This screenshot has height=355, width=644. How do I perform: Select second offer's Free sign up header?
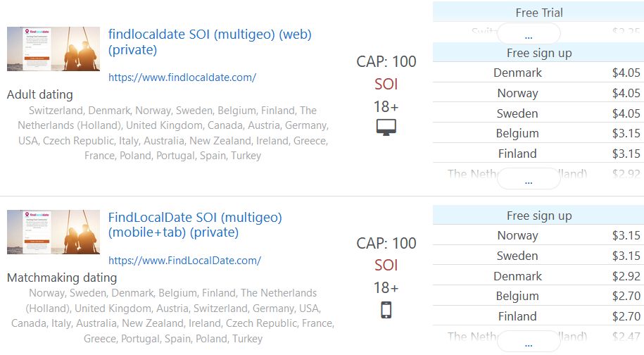[538, 216]
